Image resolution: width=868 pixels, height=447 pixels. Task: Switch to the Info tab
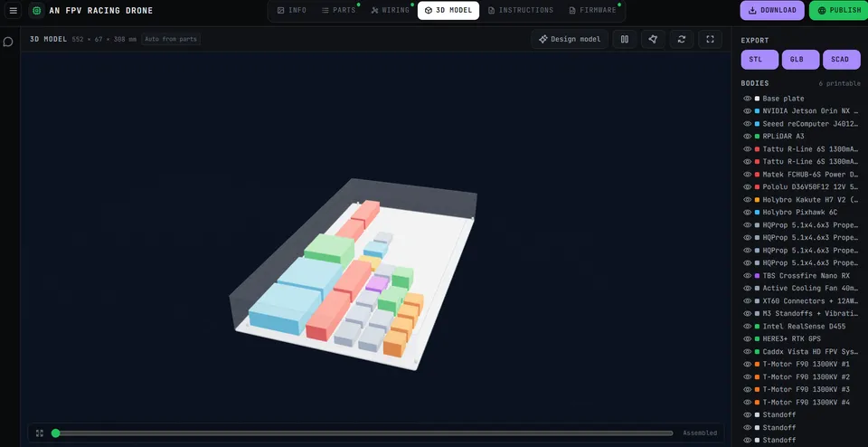tap(292, 11)
